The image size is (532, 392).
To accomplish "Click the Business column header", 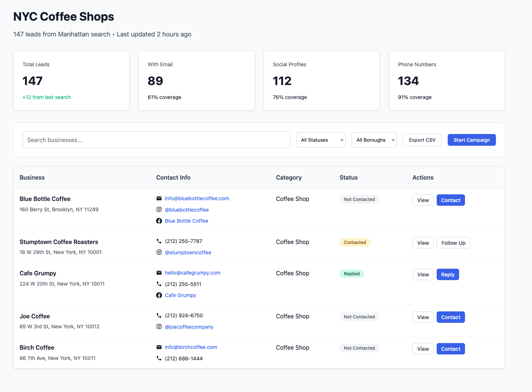I will (32, 177).
